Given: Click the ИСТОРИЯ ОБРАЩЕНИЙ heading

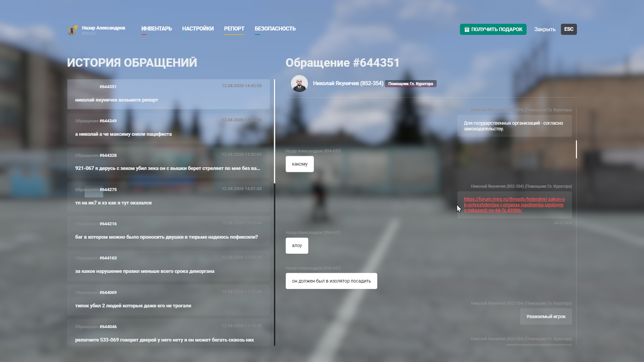Looking at the screenshot, I should pos(132,63).
